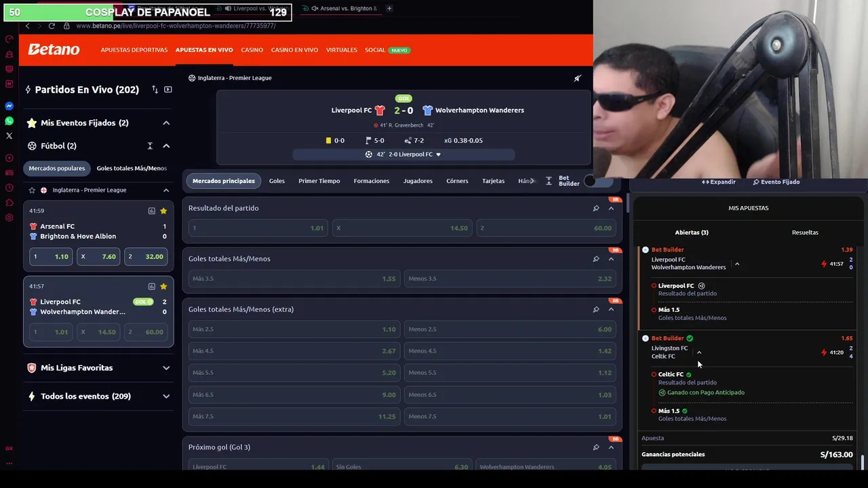Switch to Córners tab
The width and height of the screenshot is (868, 488).
click(457, 181)
